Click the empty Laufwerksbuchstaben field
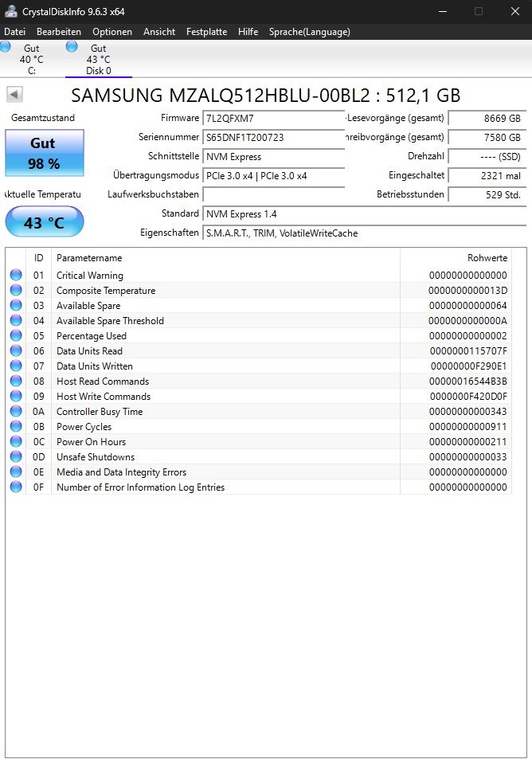The width and height of the screenshot is (532, 763). pos(273,194)
